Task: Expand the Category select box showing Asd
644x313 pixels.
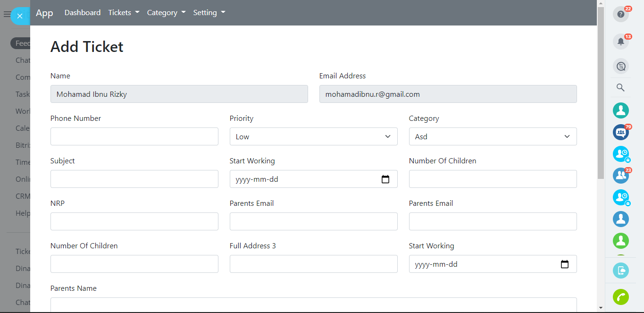Action: [x=493, y=136]
